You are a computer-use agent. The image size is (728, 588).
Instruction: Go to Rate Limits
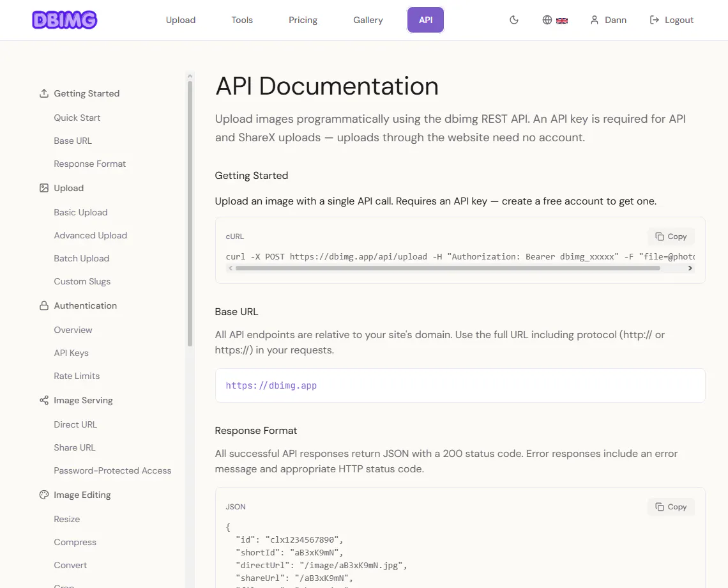tap(77, 376)
